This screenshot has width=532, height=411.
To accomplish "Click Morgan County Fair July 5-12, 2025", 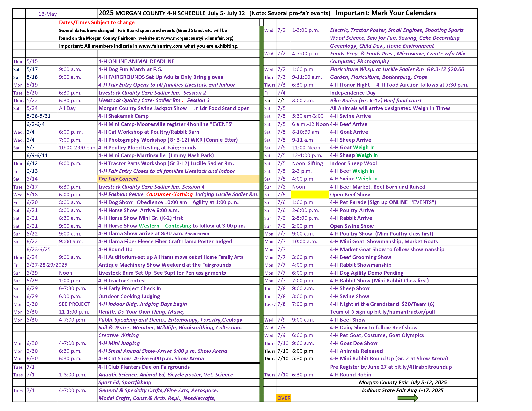I will [403, 382].
